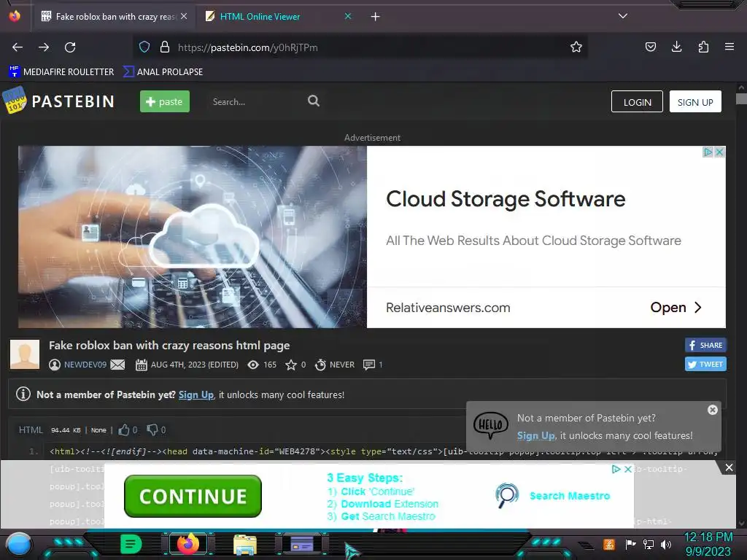Click the Search Maestro logo link
The height and width of the screenshot is (560, 747).
click(553, 496)
